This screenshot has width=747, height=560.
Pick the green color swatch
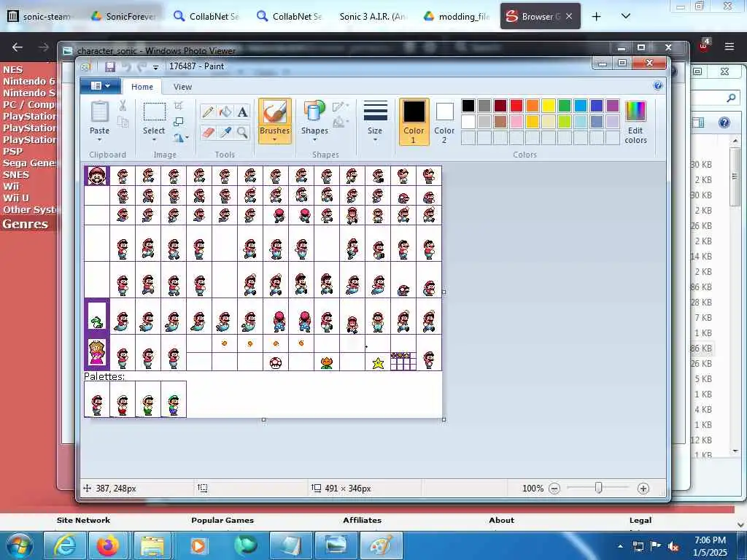point(565,106)
